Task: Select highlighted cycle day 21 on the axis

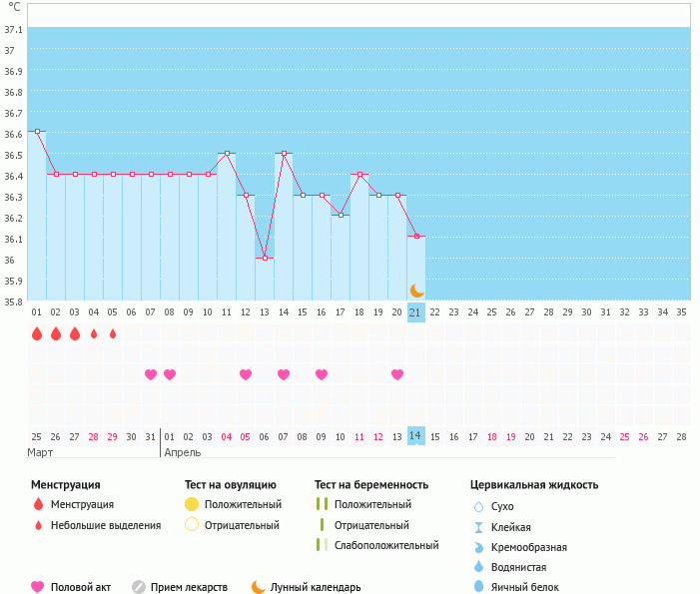Action: (416, 312)
